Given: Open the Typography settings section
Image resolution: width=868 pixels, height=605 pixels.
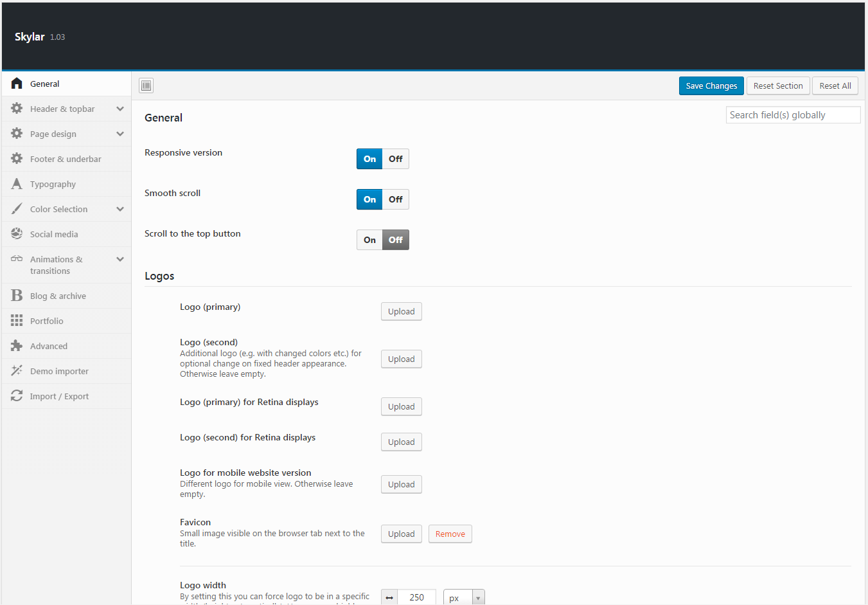Looking at the screenshot, I should [67, 184].
